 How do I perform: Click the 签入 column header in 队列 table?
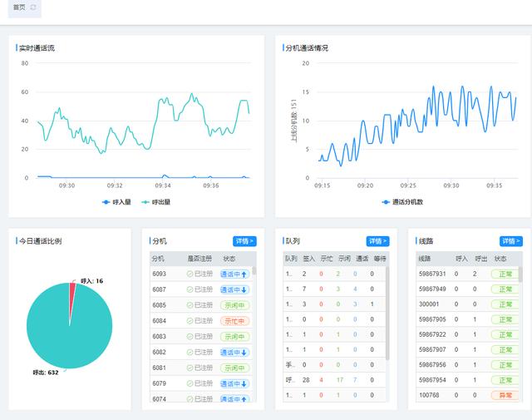pos(308,259)
